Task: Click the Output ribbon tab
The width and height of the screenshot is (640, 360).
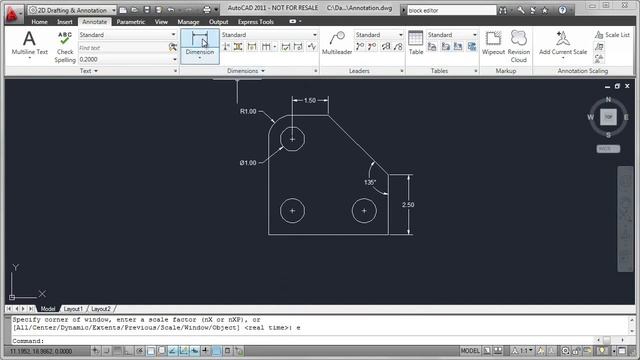Action: point(218,22)
